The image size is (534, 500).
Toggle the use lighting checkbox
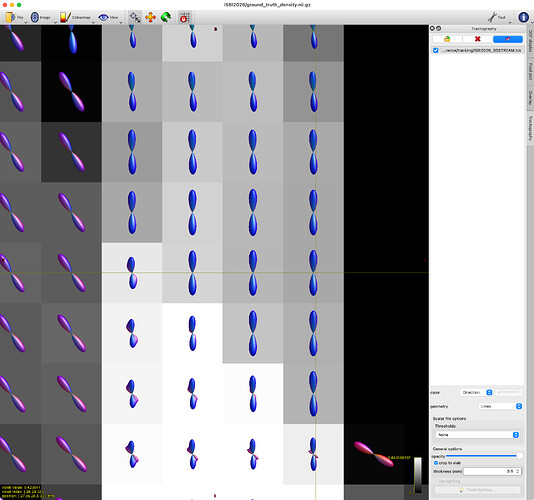pos(436,481)
